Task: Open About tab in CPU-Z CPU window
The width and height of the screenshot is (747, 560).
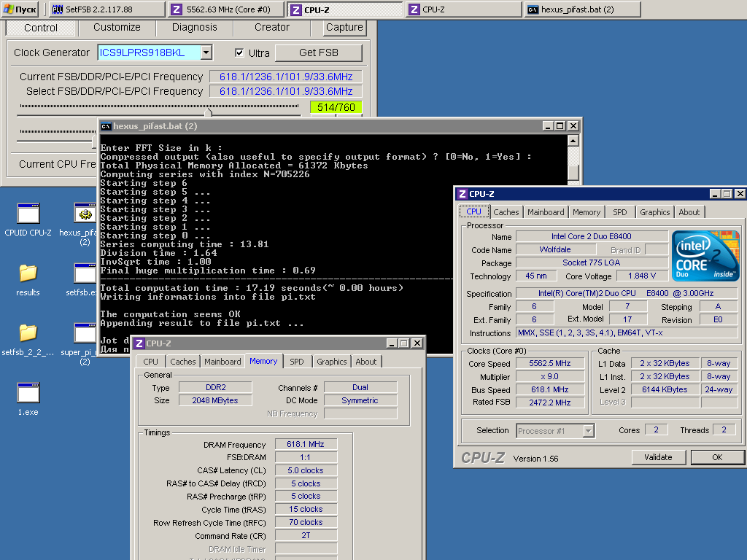Action: tap(689, 212)
